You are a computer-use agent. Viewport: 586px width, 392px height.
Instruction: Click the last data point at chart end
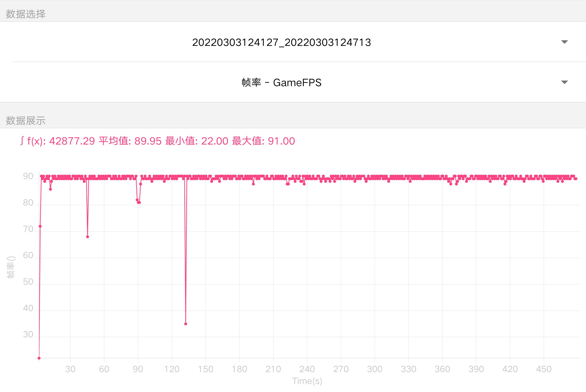[x=576, y=178]
